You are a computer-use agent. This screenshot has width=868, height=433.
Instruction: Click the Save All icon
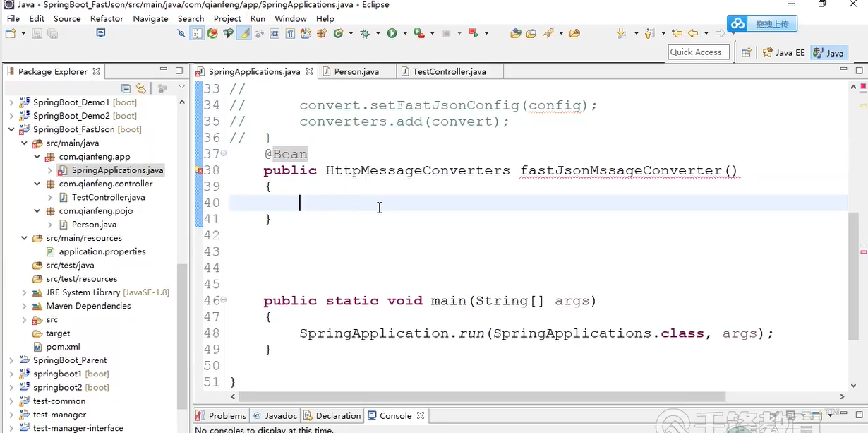point(52,33)
